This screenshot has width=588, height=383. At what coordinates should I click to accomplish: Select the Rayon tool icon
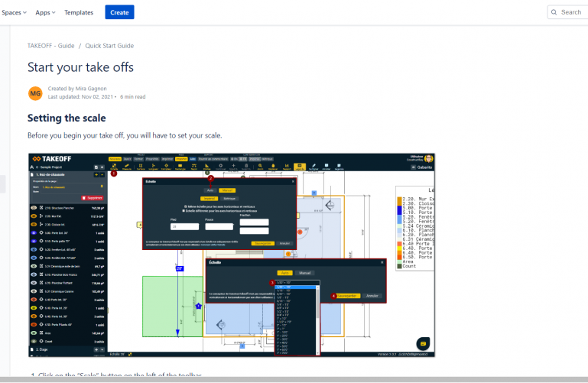(x=194, y=167)
